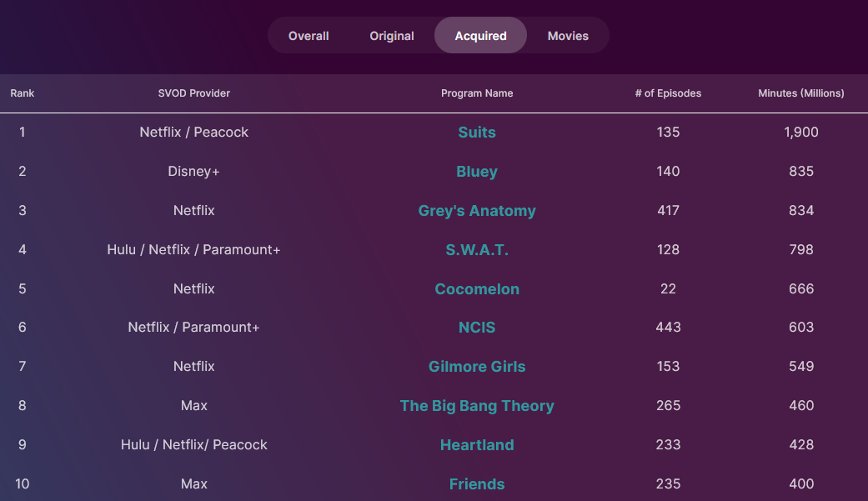Click the Friends program link
This screenshot has width=868, height=501.
pos(477,484)
